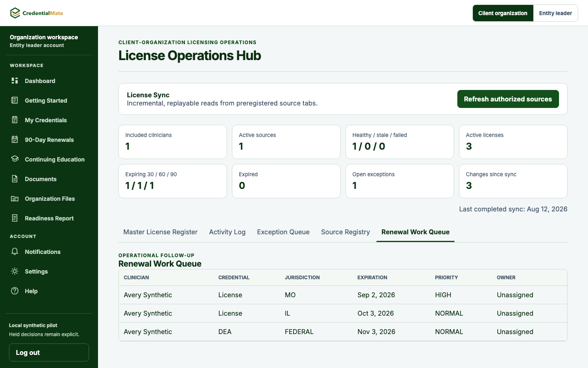Open the Exception Queue tab

283,232
